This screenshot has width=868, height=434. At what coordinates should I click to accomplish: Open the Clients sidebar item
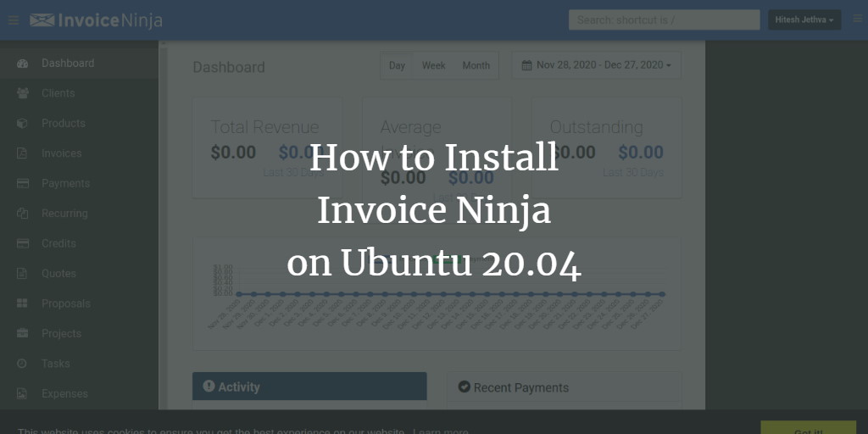[79, 93]
